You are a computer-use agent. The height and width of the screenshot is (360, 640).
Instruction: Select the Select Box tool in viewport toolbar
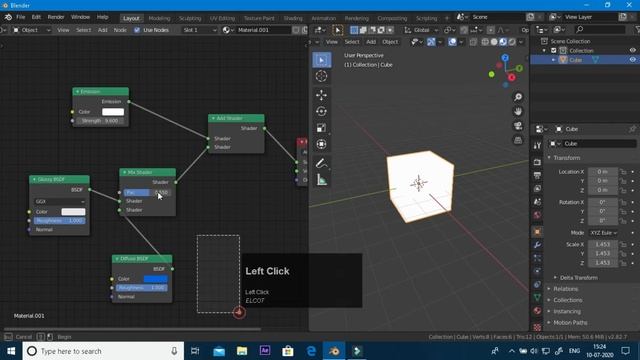click(x=322, y=60)
